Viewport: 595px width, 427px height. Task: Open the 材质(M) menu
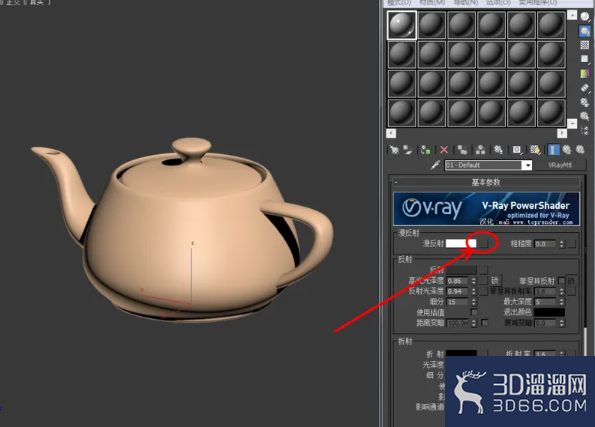pos(432,3)
